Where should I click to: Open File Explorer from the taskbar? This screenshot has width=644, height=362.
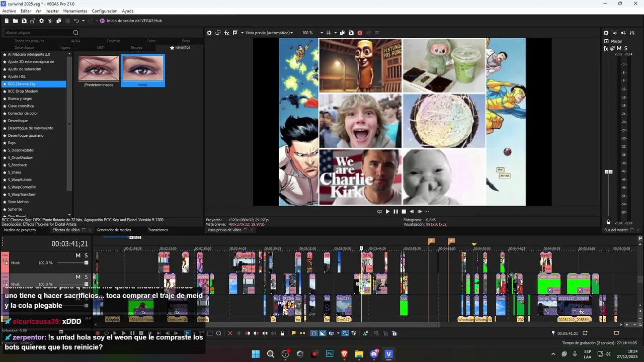point(359,354)
